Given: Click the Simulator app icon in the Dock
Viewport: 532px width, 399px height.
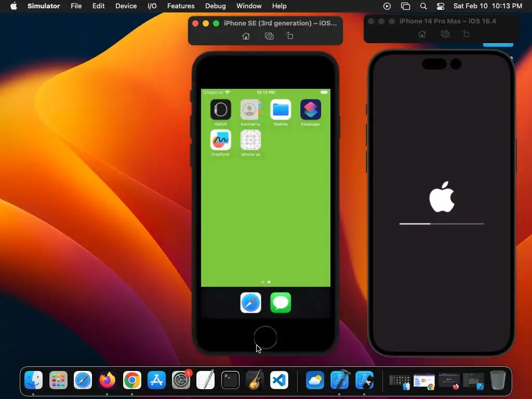Looking at the screenshot, I should pyautogui.click(x=364, y=380).
